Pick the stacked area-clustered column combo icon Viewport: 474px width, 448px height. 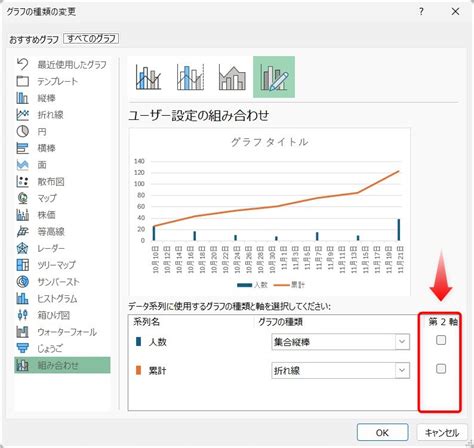click(x=232, y=77)
